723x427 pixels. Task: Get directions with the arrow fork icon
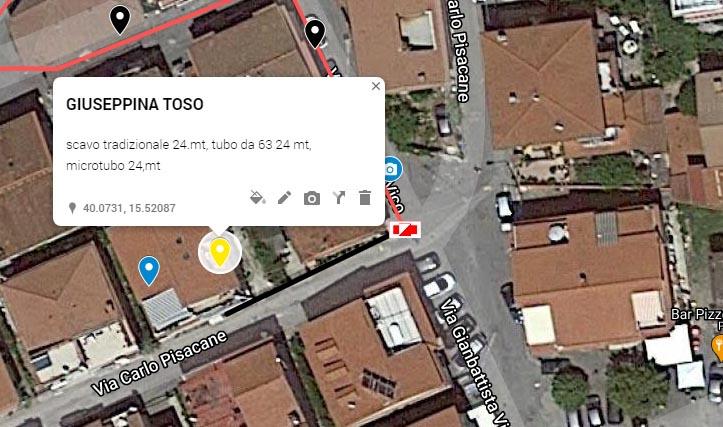339,197
